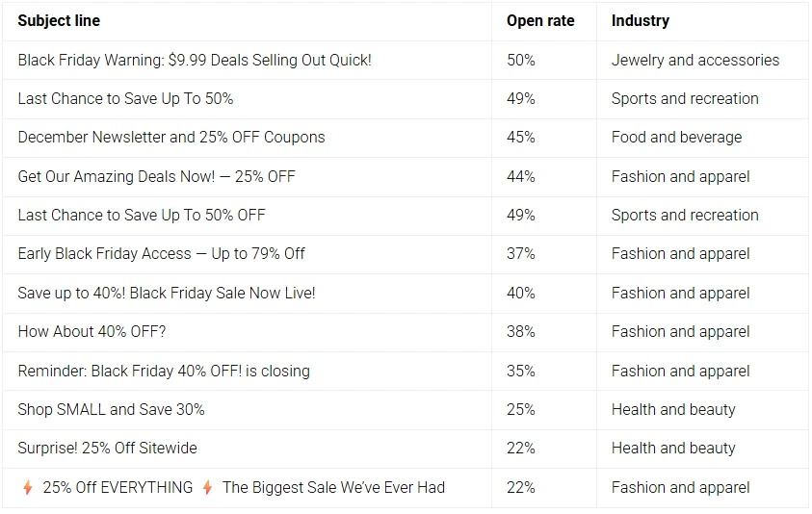Viewport: 812px width, 514px height.
Task: Click the "Open rate" column header
Action: pos(540,20)
